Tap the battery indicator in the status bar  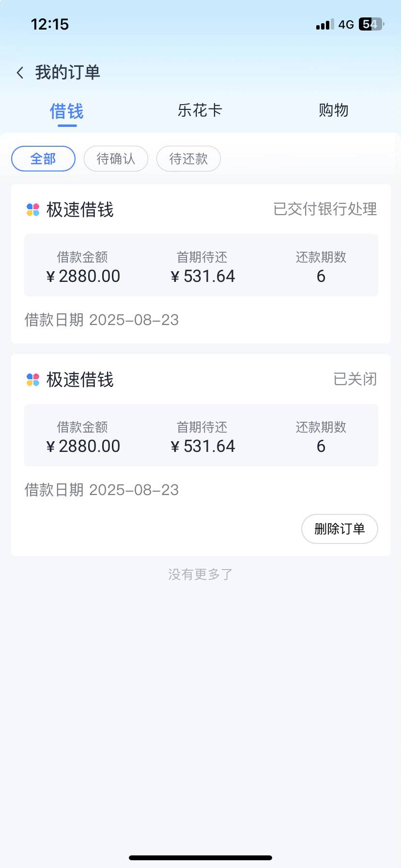(370, 24)
